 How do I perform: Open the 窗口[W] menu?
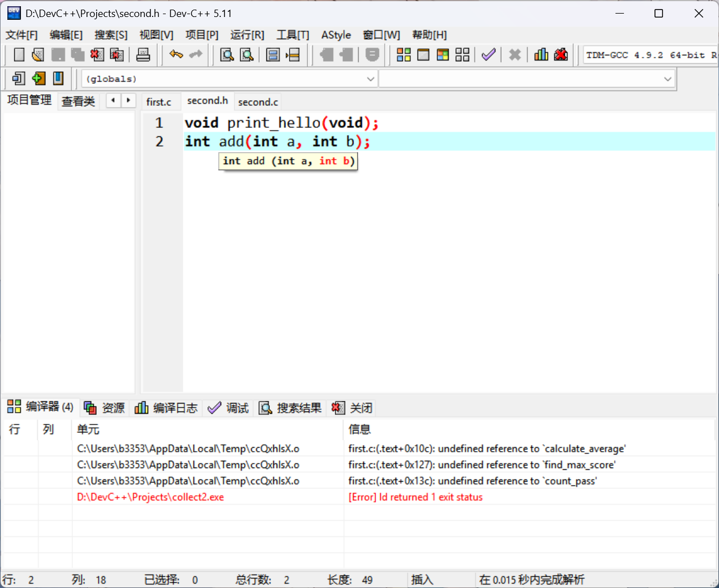(381, 35)
